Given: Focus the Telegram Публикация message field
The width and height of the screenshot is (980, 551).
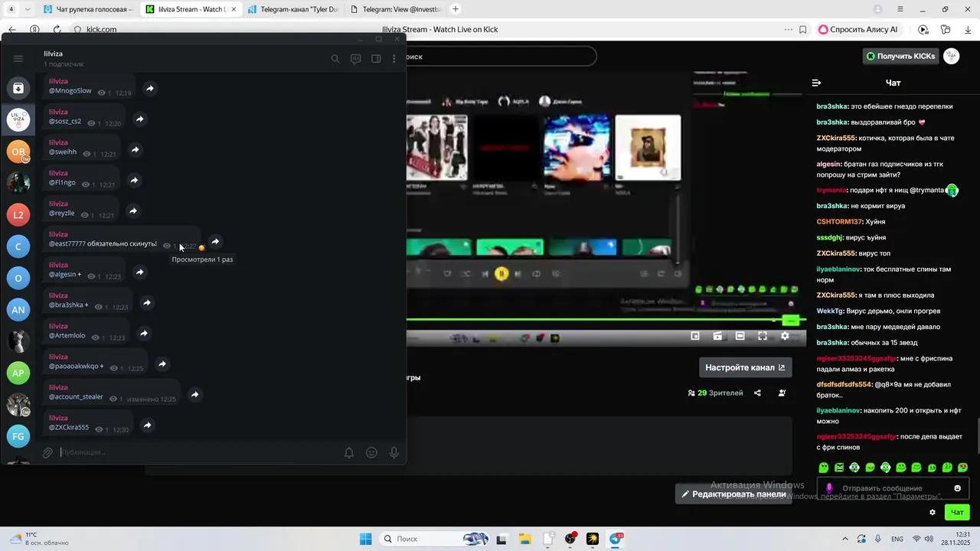Looking at the screenshot, I should (x=199, y=452).
